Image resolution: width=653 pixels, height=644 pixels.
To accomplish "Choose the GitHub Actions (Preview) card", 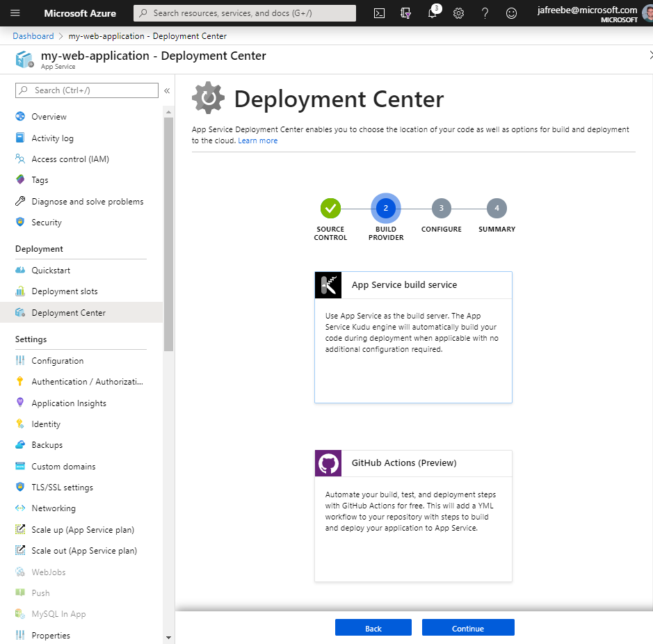I will [413, 515].
